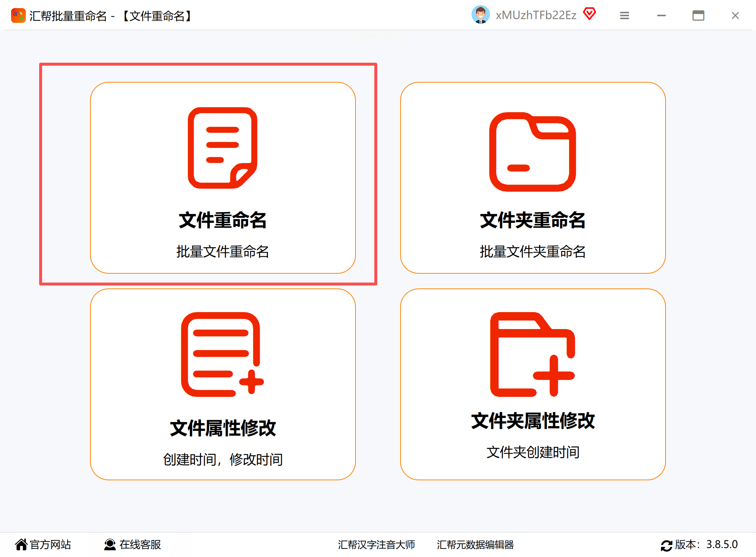The width and height of the screenshot is (756, 557).
Task: Click username xMUzhTFb22Ez
Action: [x=536, y=15]
